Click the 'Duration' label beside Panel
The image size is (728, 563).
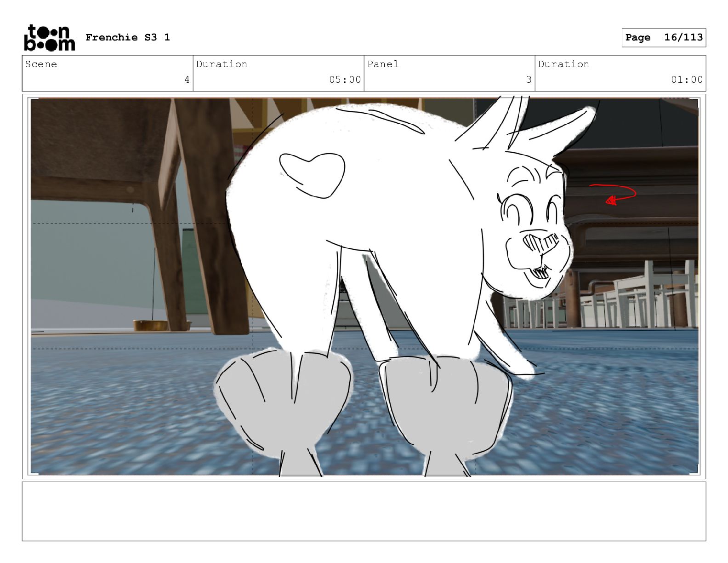563,64
